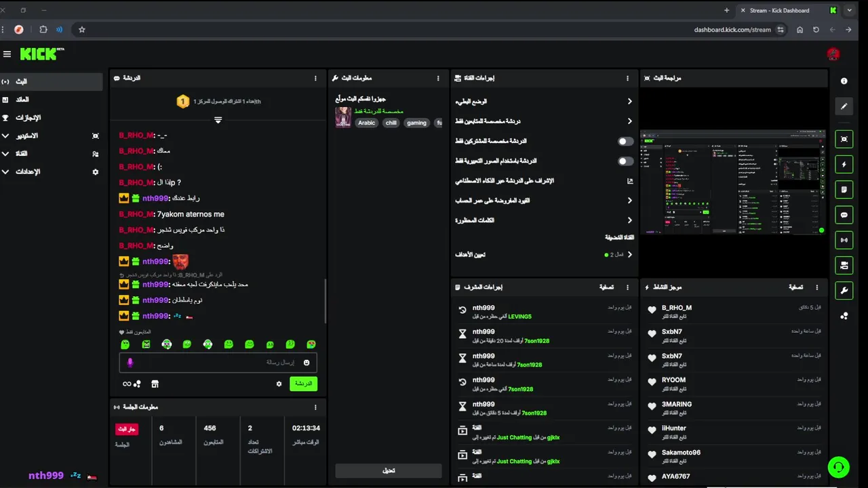Toggle the broadcast session-info widget icon in sidebar
The width and height of the screenshot is (868, 488).
[844, 240]
